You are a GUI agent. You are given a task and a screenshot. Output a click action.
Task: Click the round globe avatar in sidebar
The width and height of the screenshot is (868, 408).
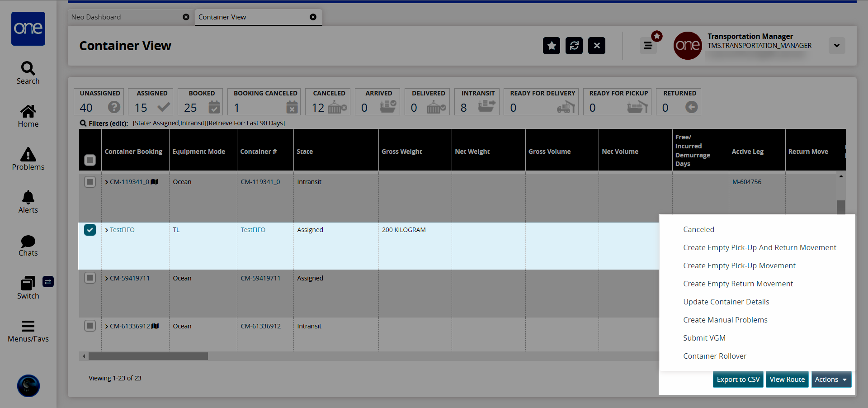pos(28,386)
